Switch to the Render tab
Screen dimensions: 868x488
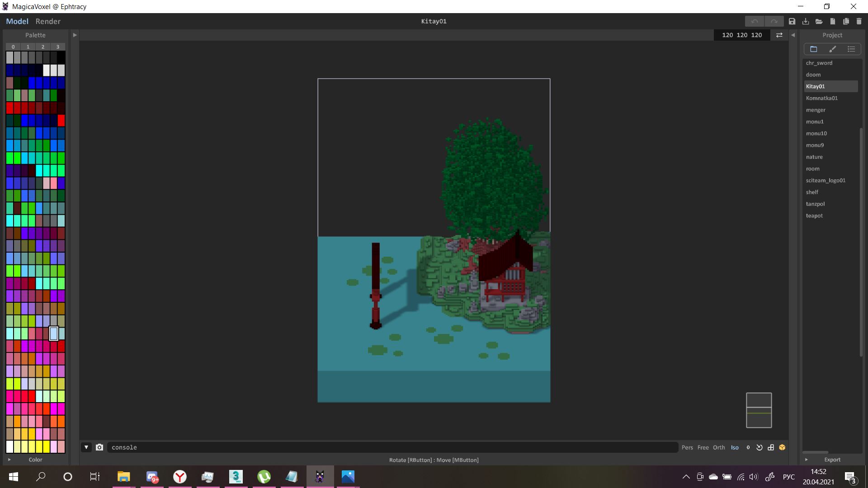(48, 21)
